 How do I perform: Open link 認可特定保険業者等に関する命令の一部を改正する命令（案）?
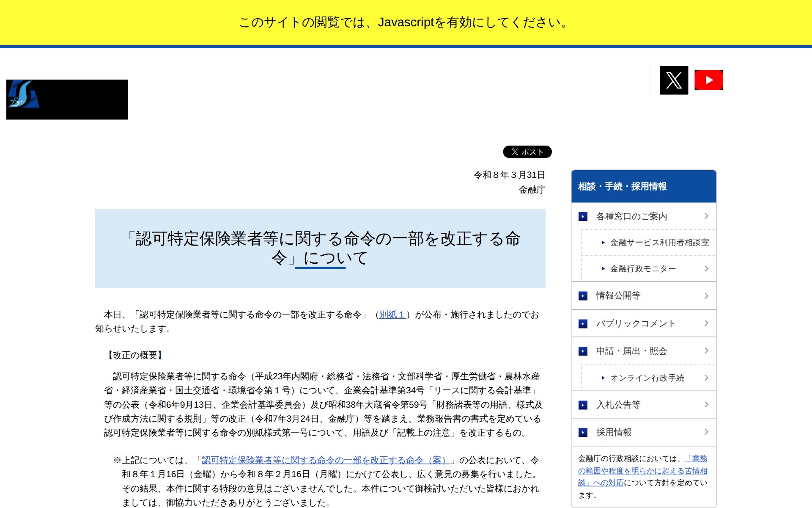(326, 460)
